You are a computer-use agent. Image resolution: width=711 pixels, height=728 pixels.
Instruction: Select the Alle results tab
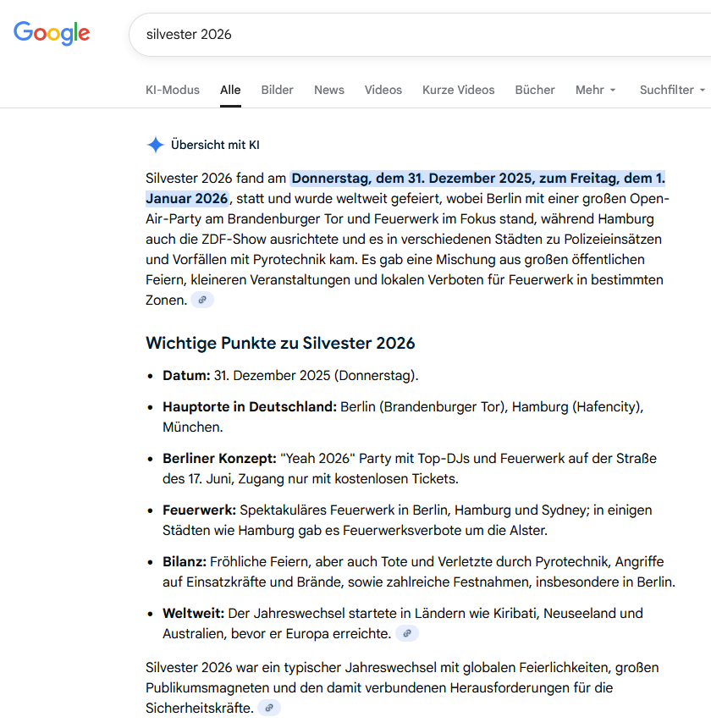(230, 90)
